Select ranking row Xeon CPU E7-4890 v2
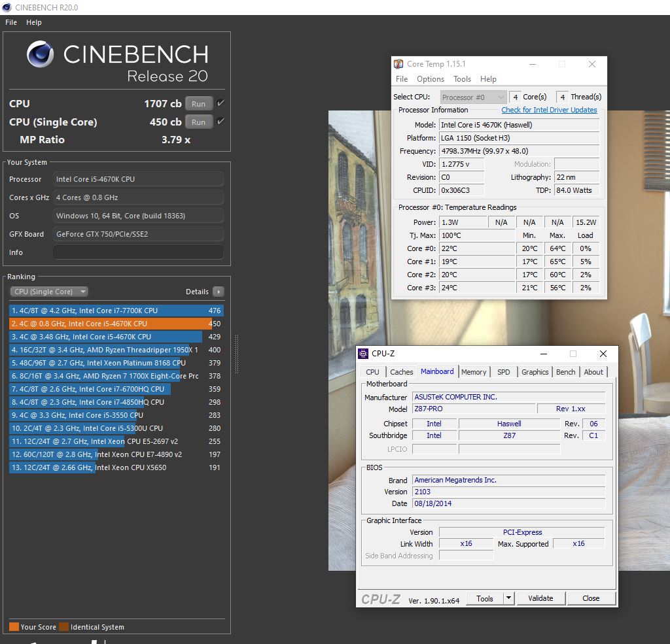This screenshot has height=644, width=670. [116, 454]
